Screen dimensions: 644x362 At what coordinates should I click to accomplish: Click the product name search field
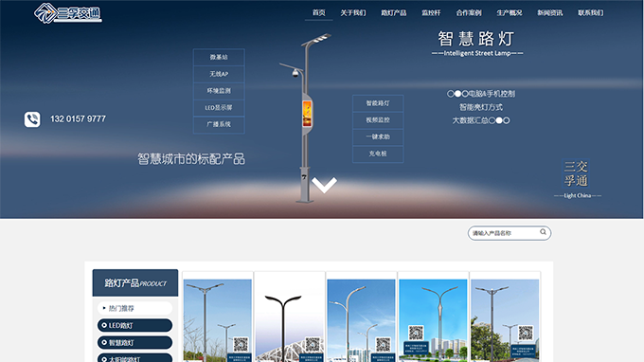pyautogui.click(x=510, y=233)
